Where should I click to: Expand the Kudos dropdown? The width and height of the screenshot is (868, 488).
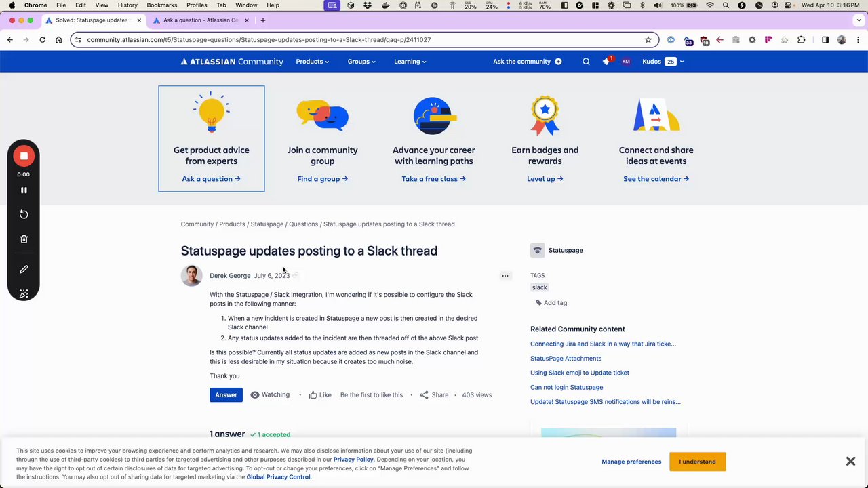click(663, 62)
